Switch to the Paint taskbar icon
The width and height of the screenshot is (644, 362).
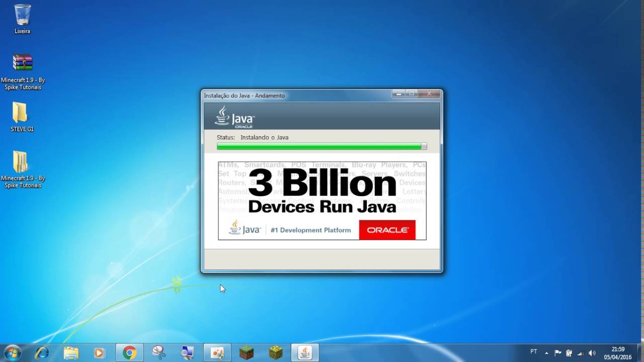coord(217,353)
